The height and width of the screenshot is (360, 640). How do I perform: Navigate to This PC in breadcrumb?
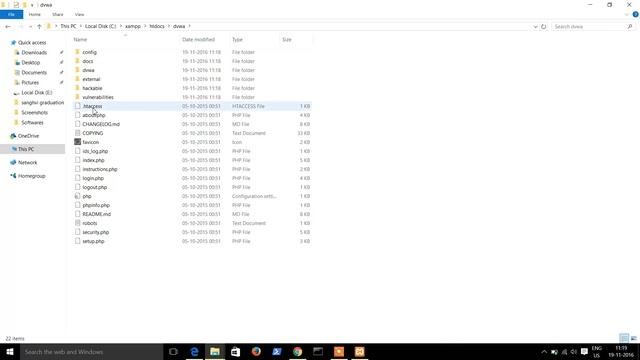pos(68,26)
